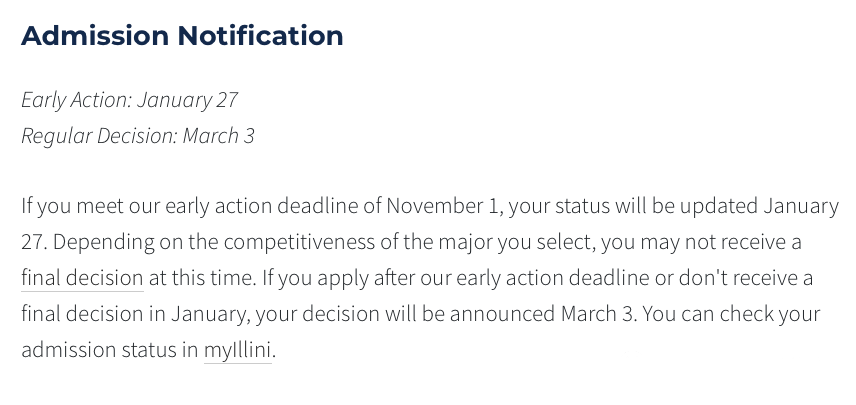Open the underlined "final decision" link

pyautogui.click(x=82, y=278)
